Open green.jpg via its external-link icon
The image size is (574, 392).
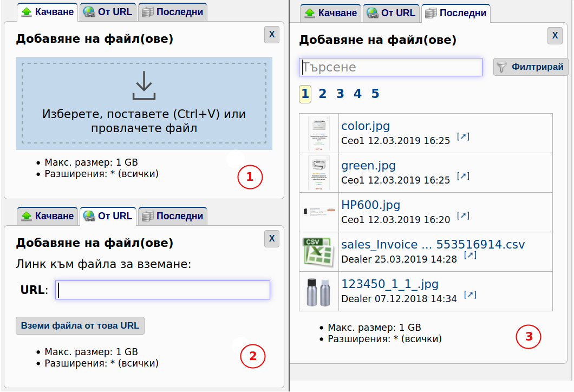[463, 176]
